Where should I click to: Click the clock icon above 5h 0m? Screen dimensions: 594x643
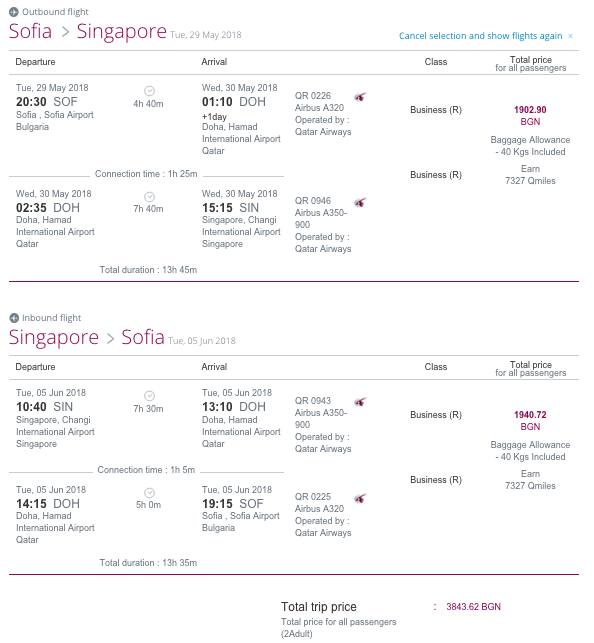point(149,493)
